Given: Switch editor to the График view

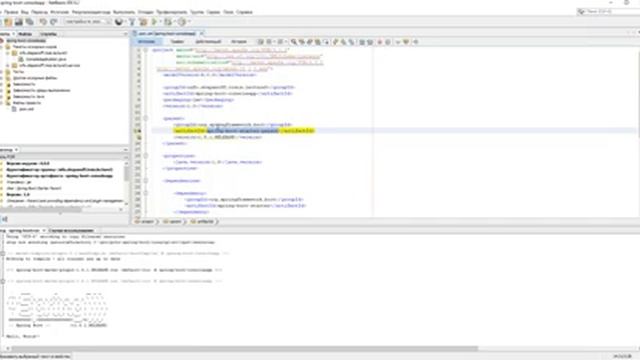Looking at the screenshot, I should click(177, 42).
